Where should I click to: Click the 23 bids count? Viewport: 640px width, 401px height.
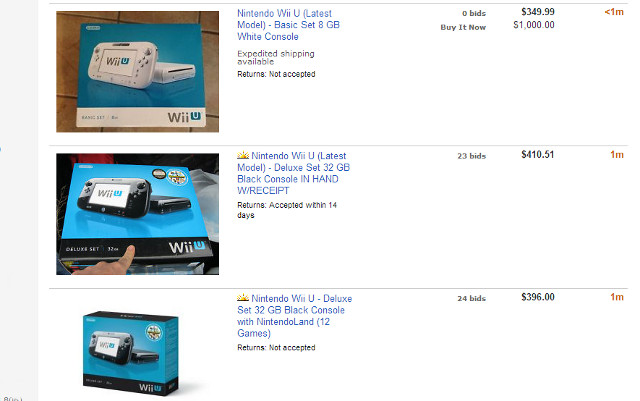471,156
